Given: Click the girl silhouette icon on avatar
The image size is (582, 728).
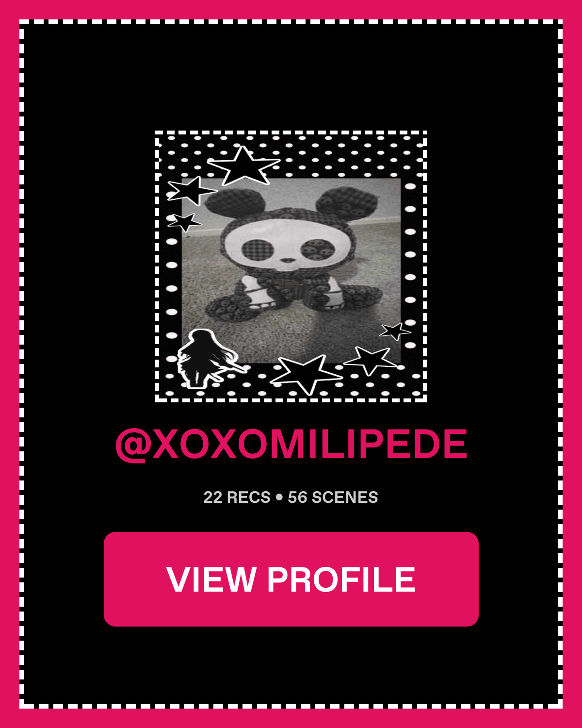Looking at the screenshot, I should [206, 359].
